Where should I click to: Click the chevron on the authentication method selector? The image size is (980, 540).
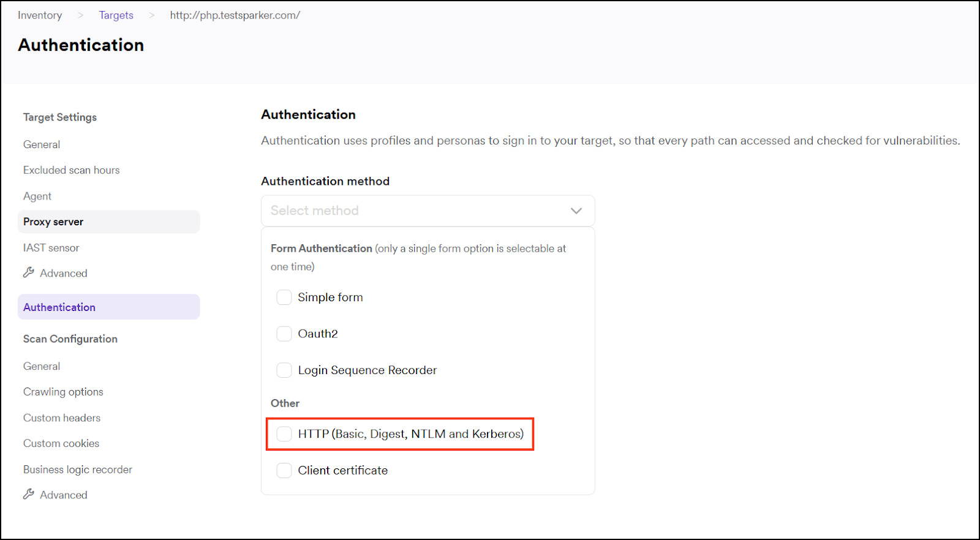pos(575,210)
